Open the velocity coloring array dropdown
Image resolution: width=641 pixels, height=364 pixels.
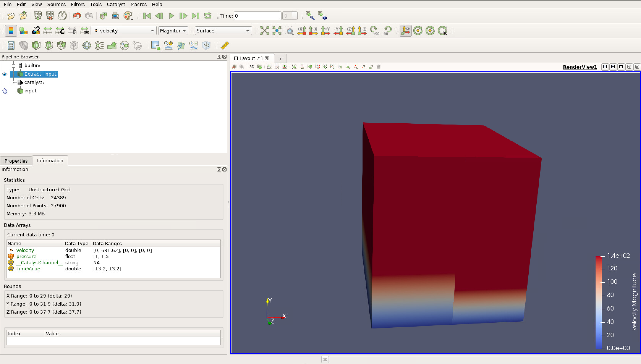click(x=124, y=31)
